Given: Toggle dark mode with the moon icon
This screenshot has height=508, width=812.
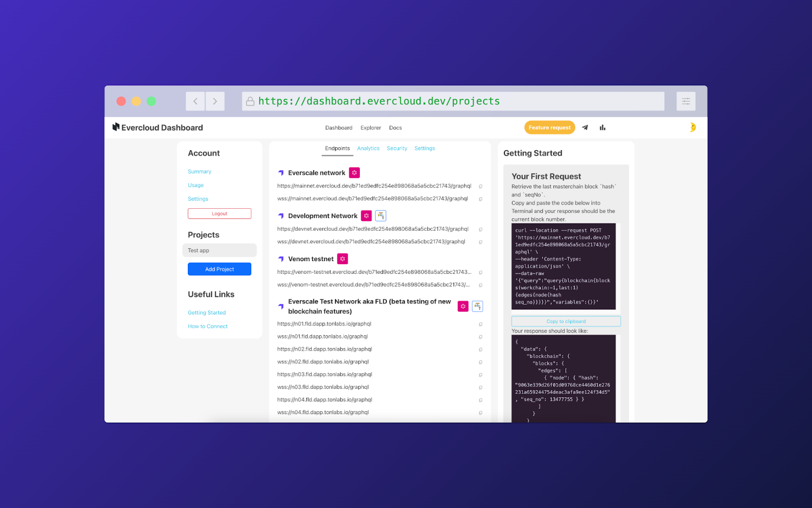Looking at the screenshot, I should [692, 128].
